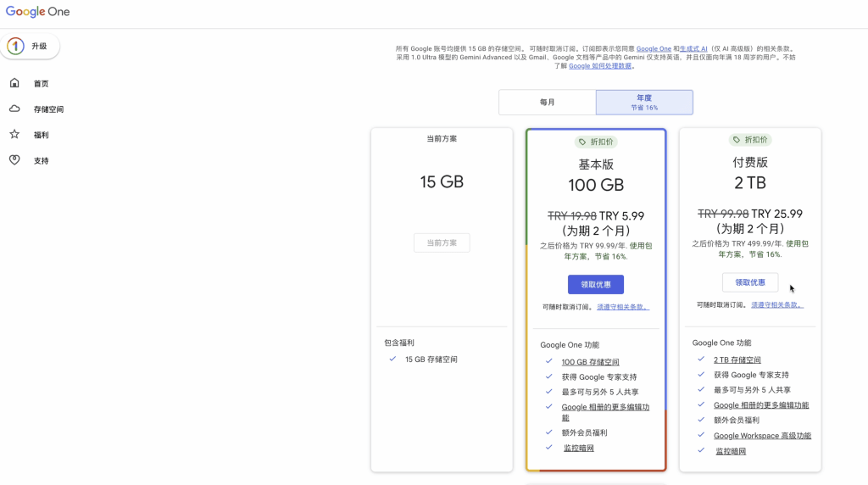
Task: Open 须遵守相关条款 link under 100 GB plan
Action: 623,307
